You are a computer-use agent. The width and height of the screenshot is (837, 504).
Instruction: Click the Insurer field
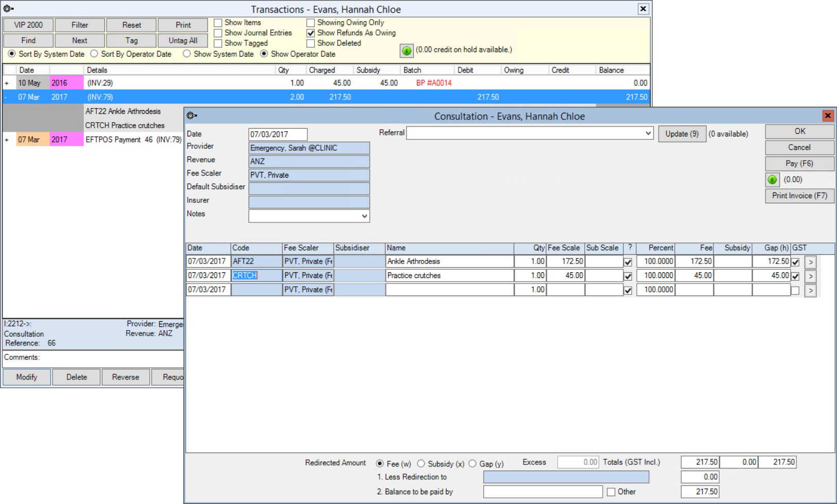click(x=309, y=202)
